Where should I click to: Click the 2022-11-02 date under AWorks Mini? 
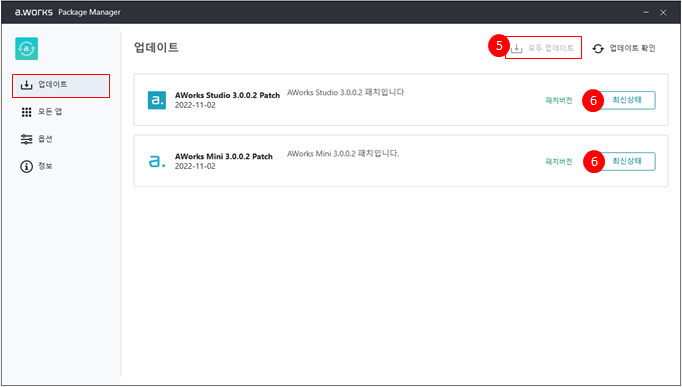point(195,167)
